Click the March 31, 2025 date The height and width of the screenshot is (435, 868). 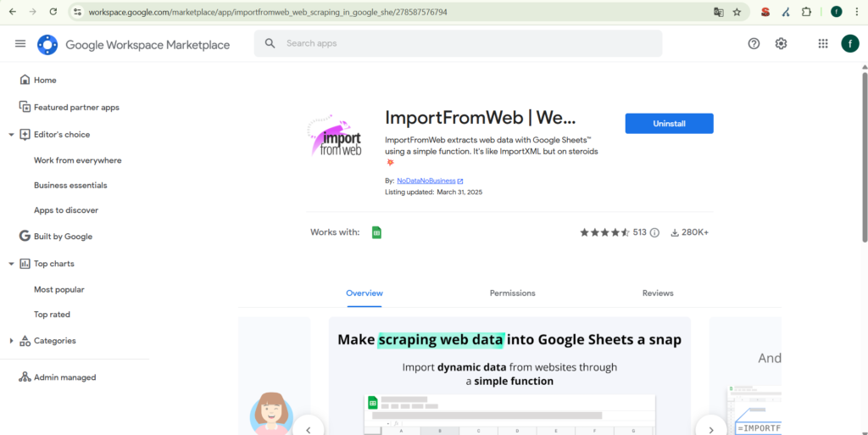(460, 192)
